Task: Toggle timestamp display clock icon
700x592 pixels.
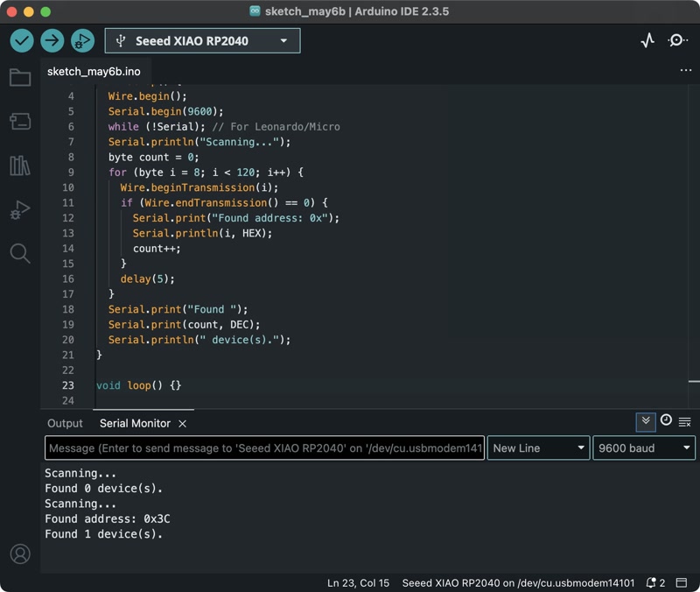Action: 666,420
